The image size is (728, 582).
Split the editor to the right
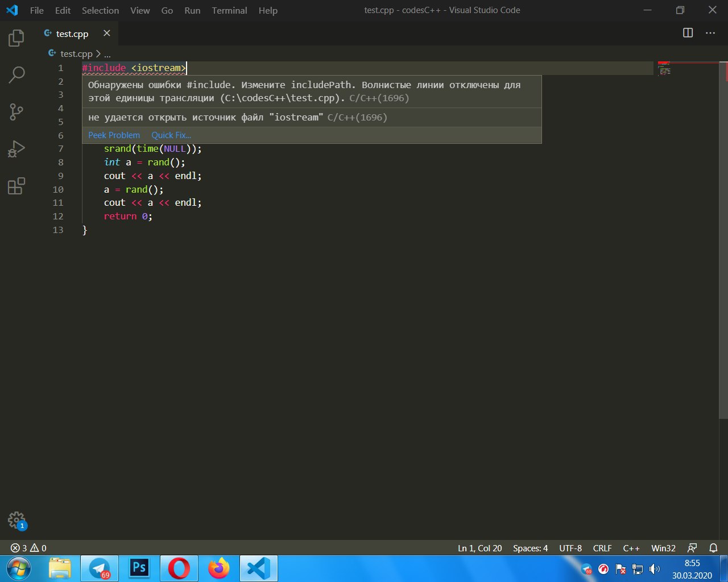pos(688,33)
